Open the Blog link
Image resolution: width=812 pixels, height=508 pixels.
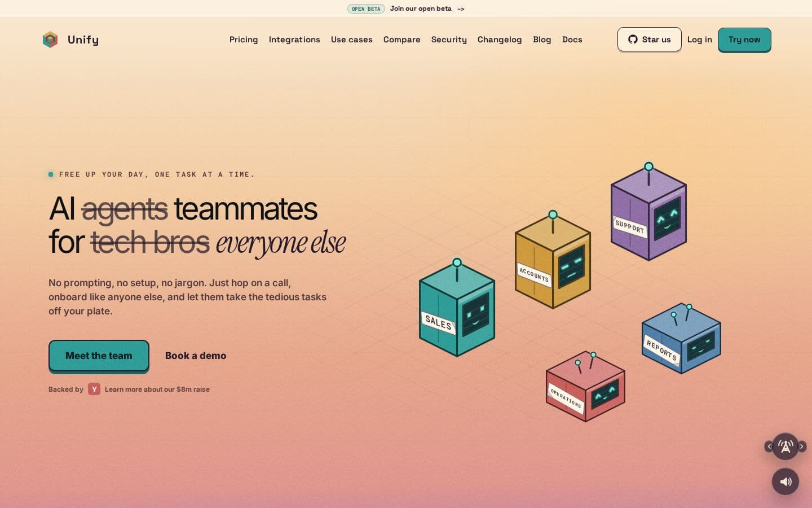point(542,40)
